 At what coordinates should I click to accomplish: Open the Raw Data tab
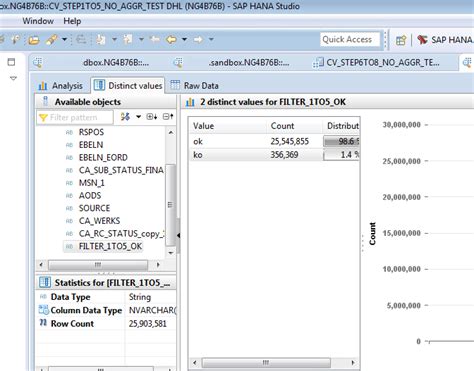pyautogui.click(x=195, y=86)
